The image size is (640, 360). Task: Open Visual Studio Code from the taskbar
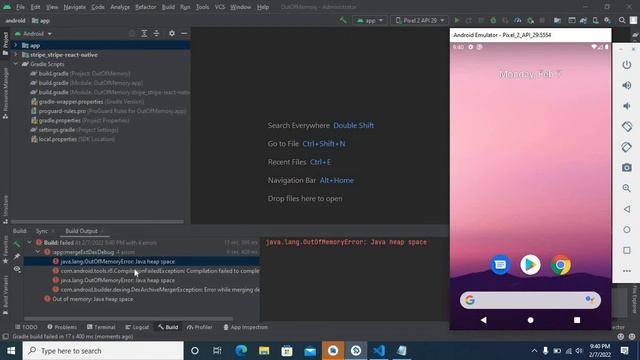(379, 351)
